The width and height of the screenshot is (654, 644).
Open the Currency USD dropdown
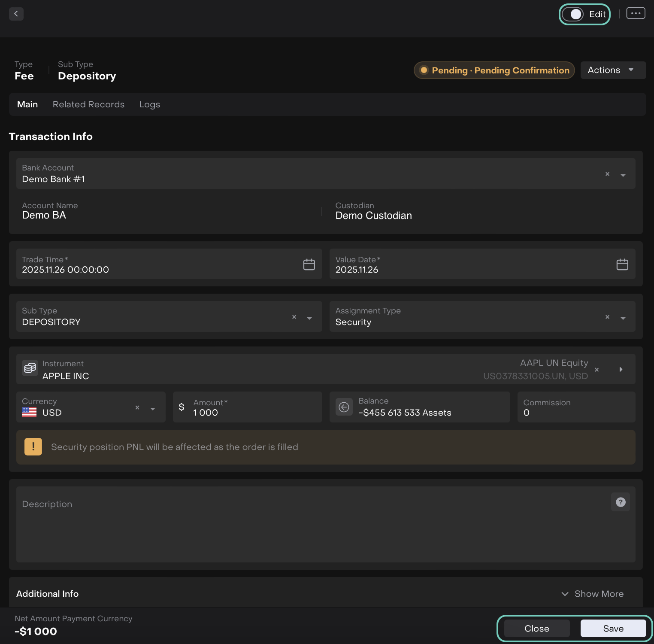(153, 409)
